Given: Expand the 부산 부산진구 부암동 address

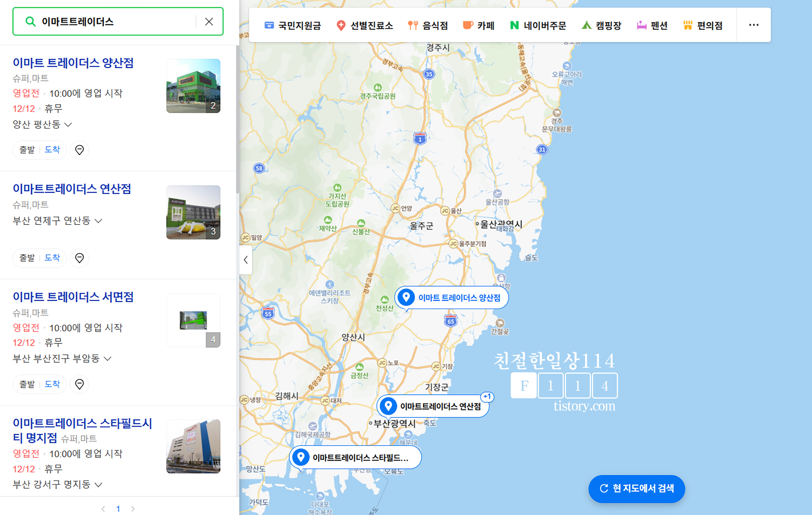Looking at the screenshot, I should (107, 358).
